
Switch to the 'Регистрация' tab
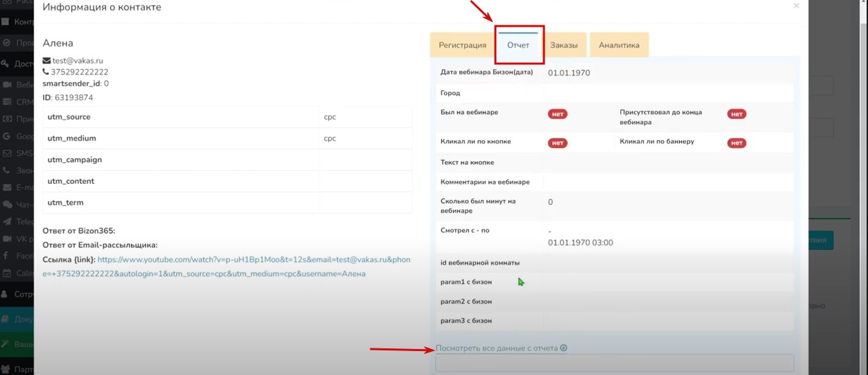coord(462,46)
